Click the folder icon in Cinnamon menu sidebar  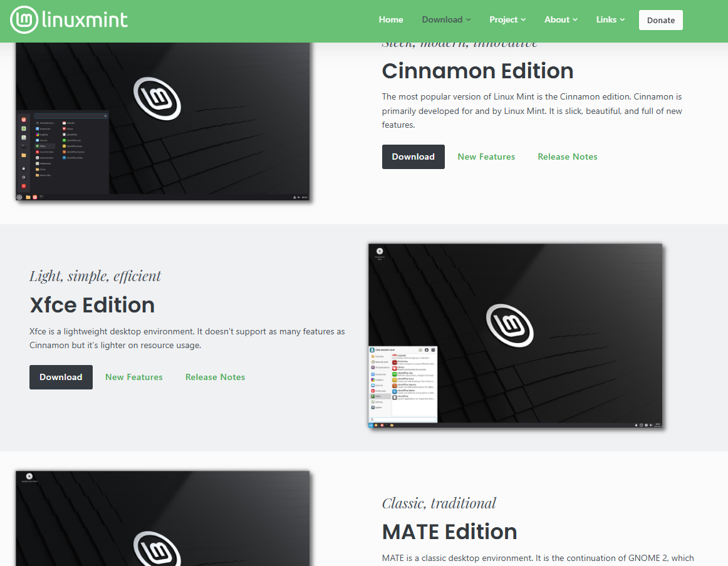click(24, 155)
